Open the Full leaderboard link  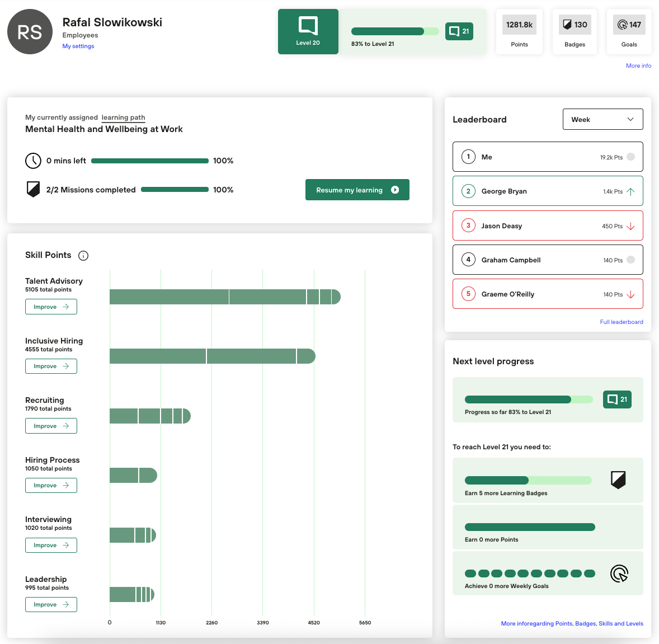pos(621,322)
